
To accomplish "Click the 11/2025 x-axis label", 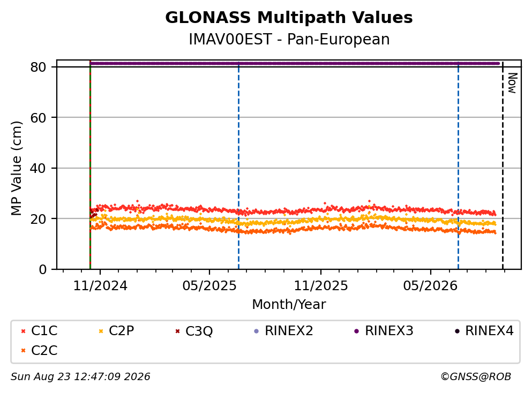I will 320,286.
